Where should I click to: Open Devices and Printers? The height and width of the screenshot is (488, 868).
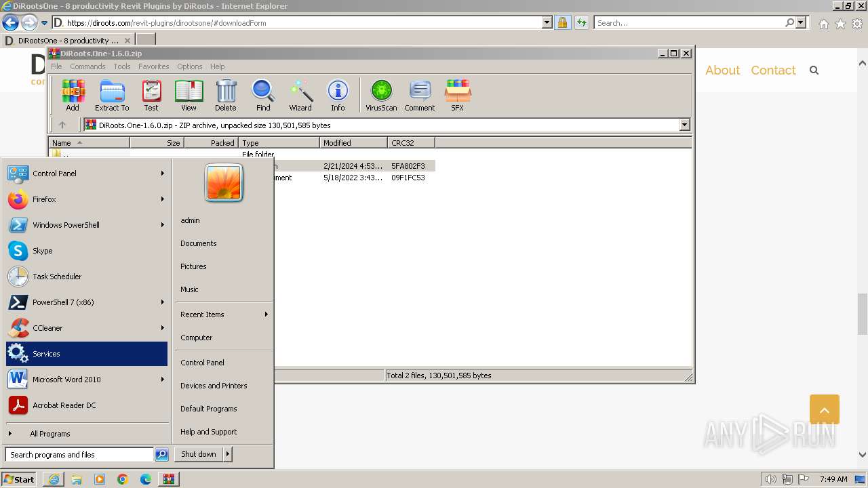(214, 386)
